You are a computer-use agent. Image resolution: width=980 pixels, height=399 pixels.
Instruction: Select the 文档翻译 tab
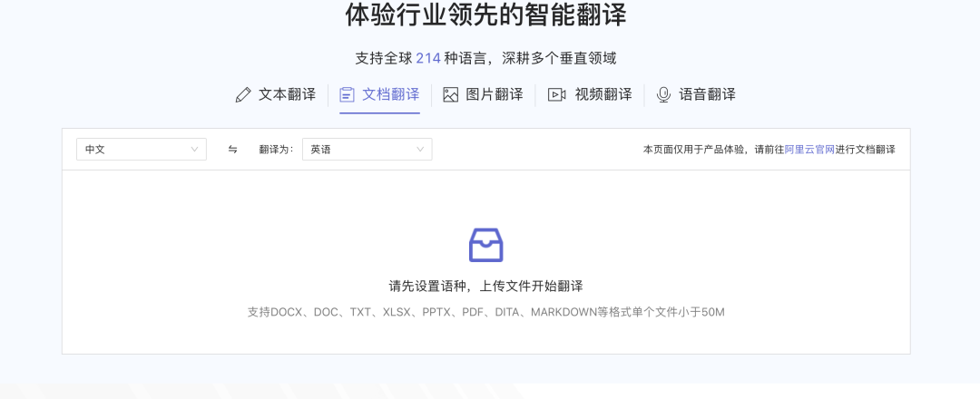click(380, 95)
